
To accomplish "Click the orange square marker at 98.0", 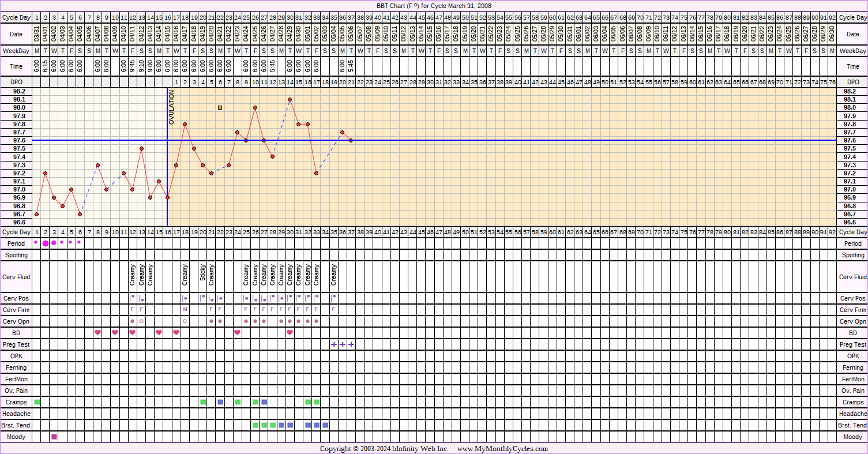I will [x=220, y=107].
